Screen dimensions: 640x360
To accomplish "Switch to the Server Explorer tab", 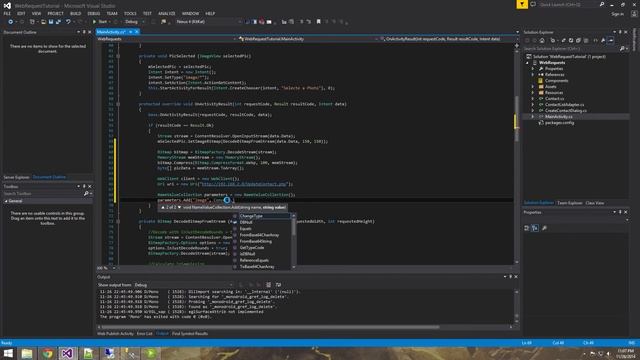I will pos(16,177).
